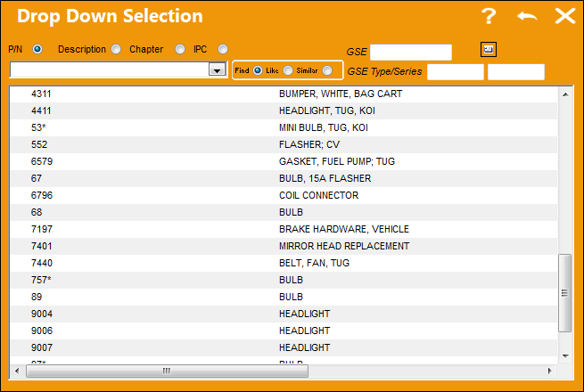
Task: Click the HEADLIGHT description beside 9006
Action: pyautogui.click(x=304, y=331)
